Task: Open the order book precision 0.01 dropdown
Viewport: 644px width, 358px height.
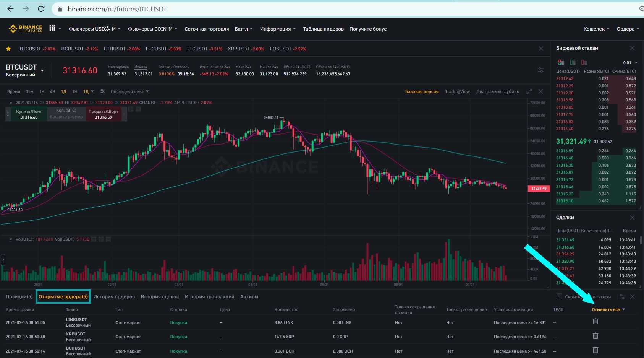Action: pyautogui.click(x=630, y=63)
